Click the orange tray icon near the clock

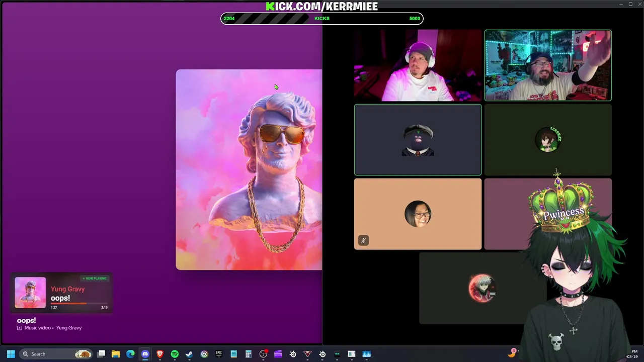512,353
